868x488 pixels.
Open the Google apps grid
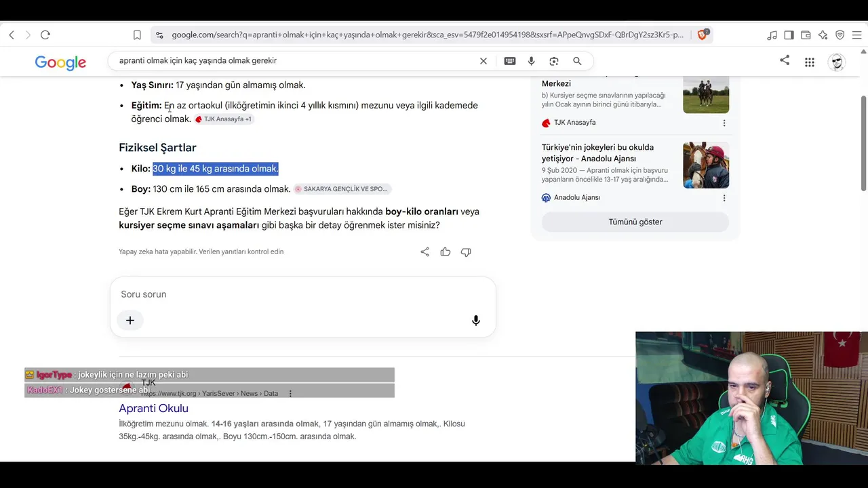(x=810, y=62)
